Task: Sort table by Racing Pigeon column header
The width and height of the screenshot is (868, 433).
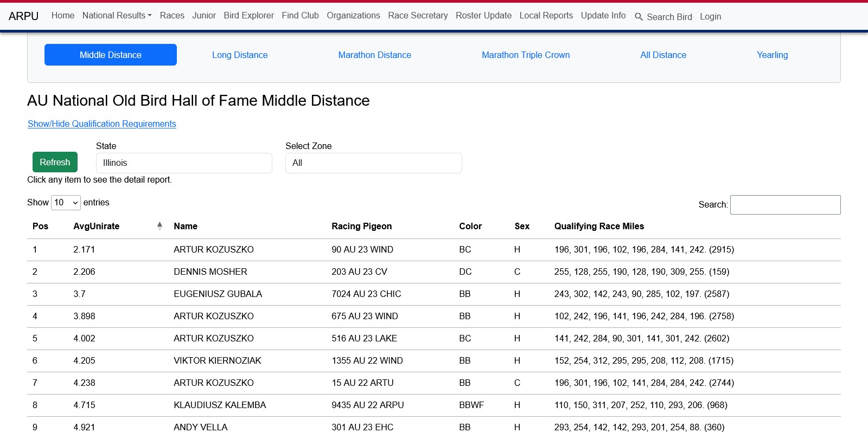Action: tap(361, 227)
